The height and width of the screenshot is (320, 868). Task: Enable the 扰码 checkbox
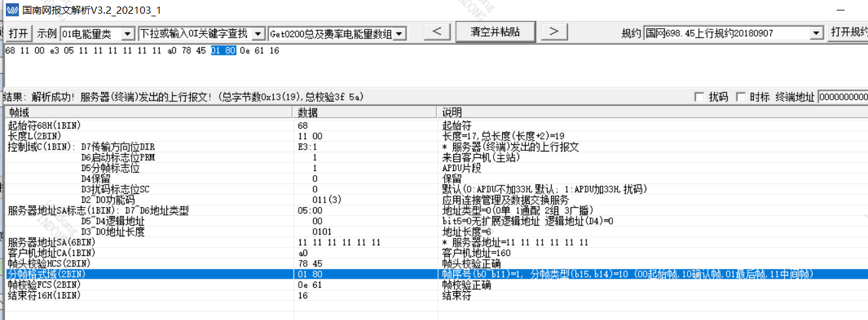pos(699,97)
